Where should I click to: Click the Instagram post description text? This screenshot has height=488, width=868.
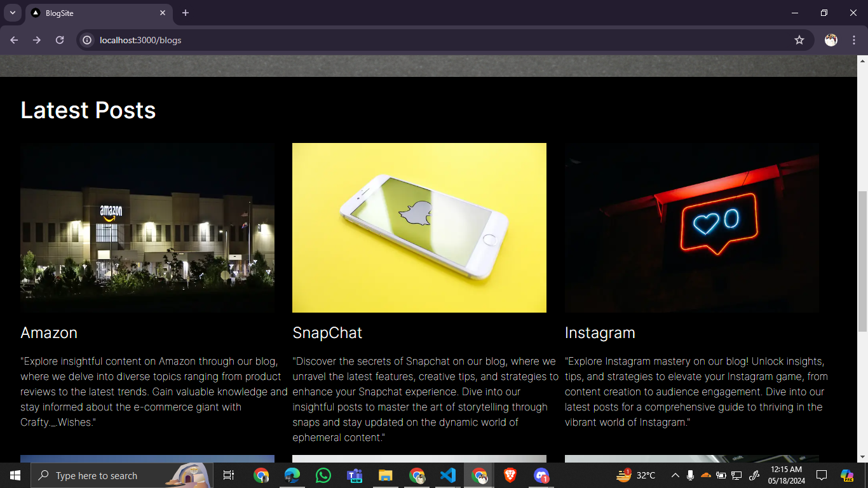click(x=696, y=391)
